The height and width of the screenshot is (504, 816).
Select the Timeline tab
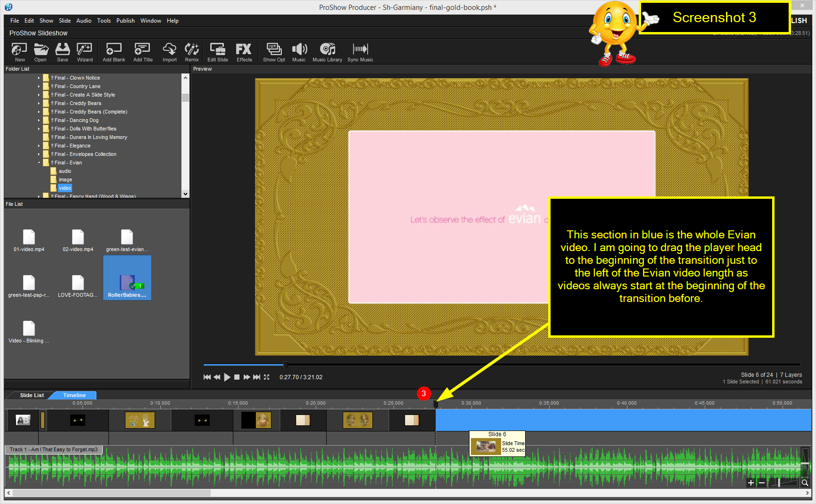coord(74,395)
